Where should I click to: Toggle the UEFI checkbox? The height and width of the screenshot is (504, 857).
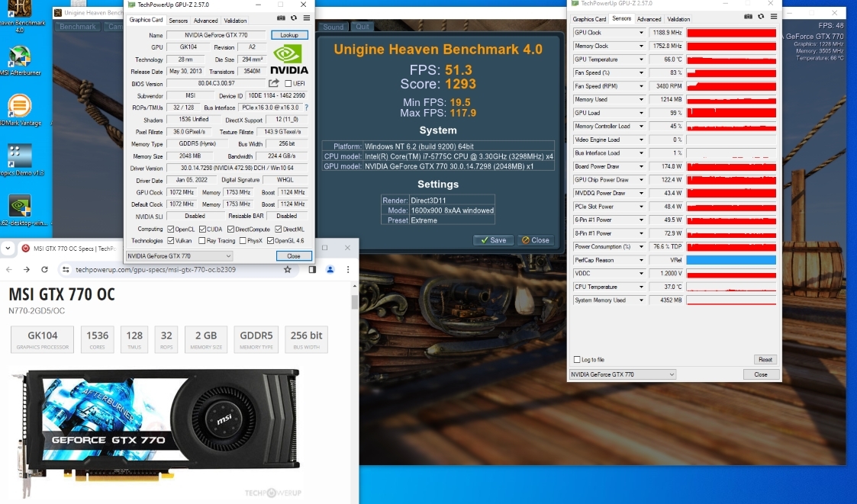click(x=288, y=84)
